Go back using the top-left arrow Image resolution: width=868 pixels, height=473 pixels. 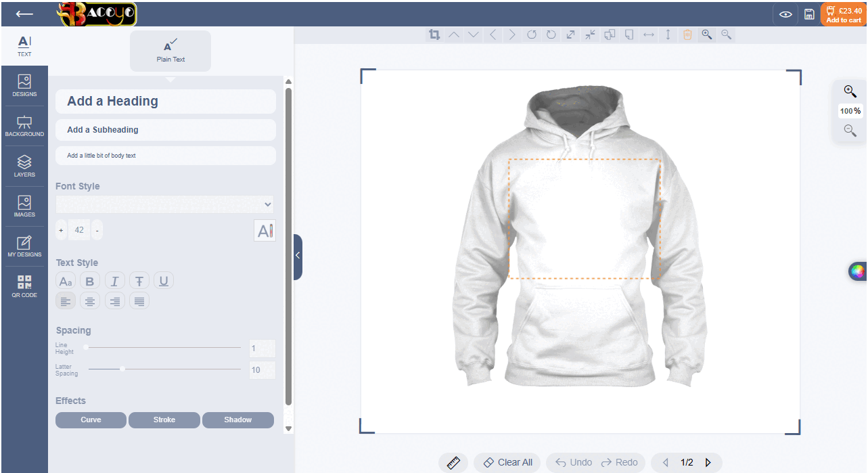pyautogui.click(x=24, y=14)
